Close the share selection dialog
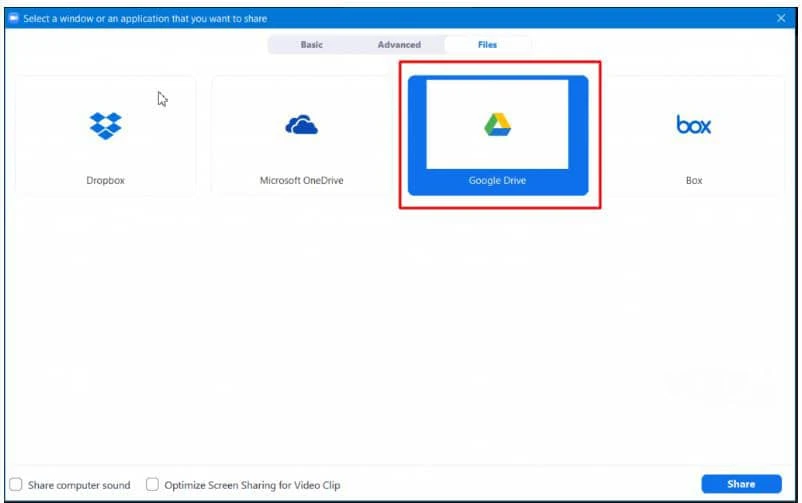802x503 pixels. [x=781, y=18]
